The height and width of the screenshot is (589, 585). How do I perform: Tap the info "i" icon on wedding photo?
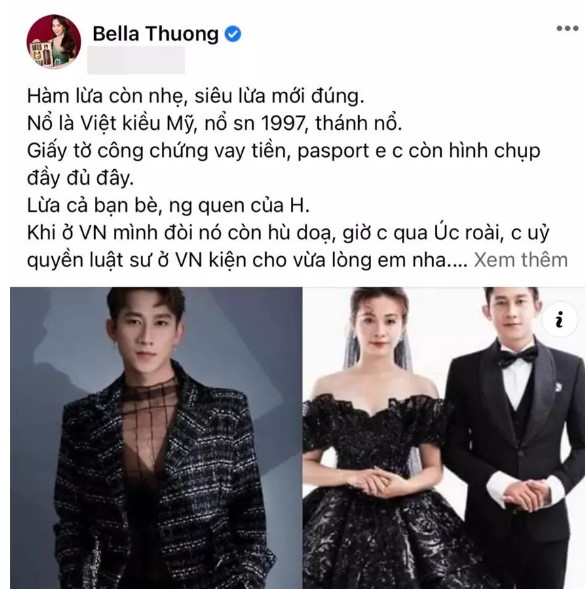click(560, 319)
